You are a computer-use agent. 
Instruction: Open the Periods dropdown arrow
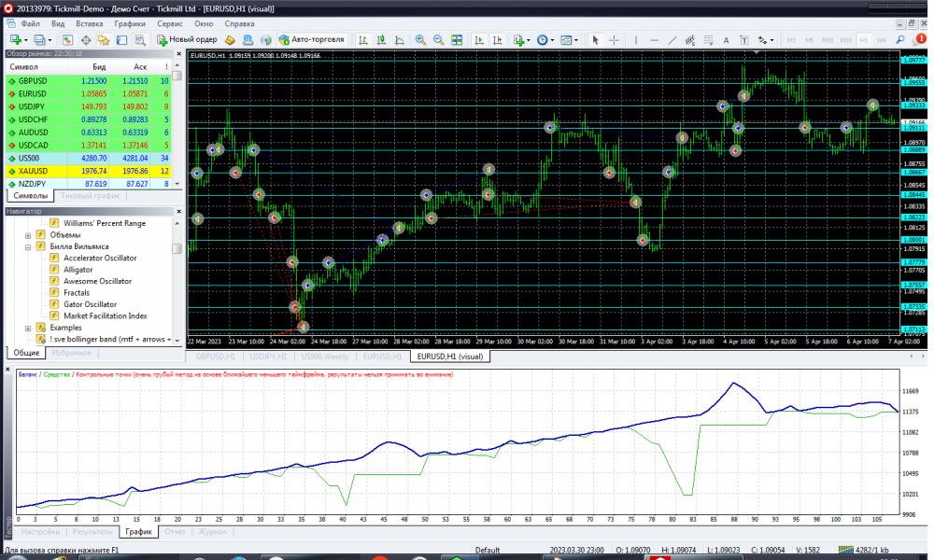coord(552,40)
